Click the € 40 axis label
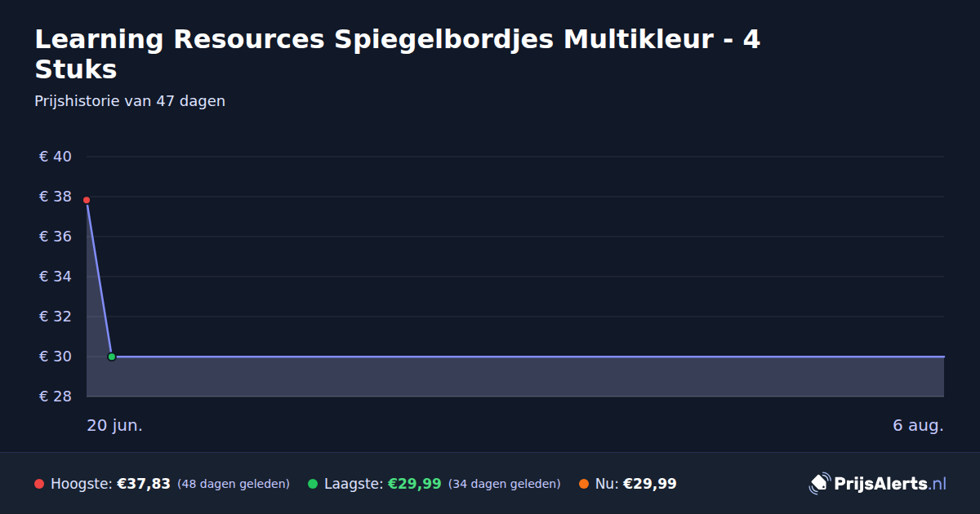This screenshot has width=980, height=514. click(x=56, y=157)
